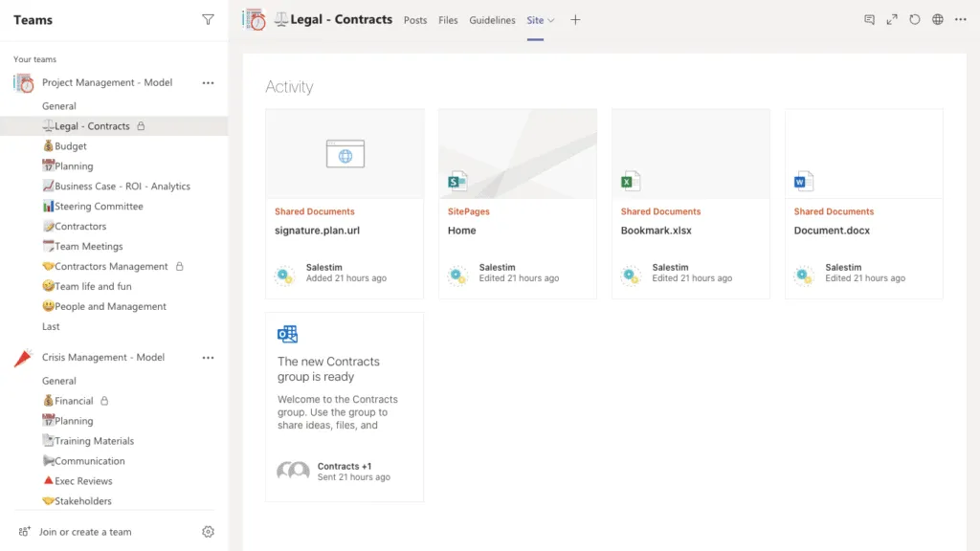
Task: Switch to the Posts tab
Action: click(415, 20)
